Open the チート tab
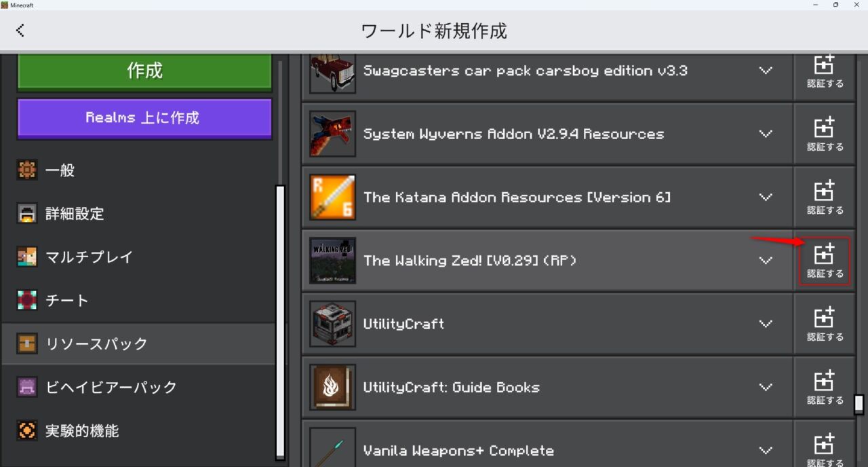Viewport: 868px width, 467px height. click(x=138, y=301)
